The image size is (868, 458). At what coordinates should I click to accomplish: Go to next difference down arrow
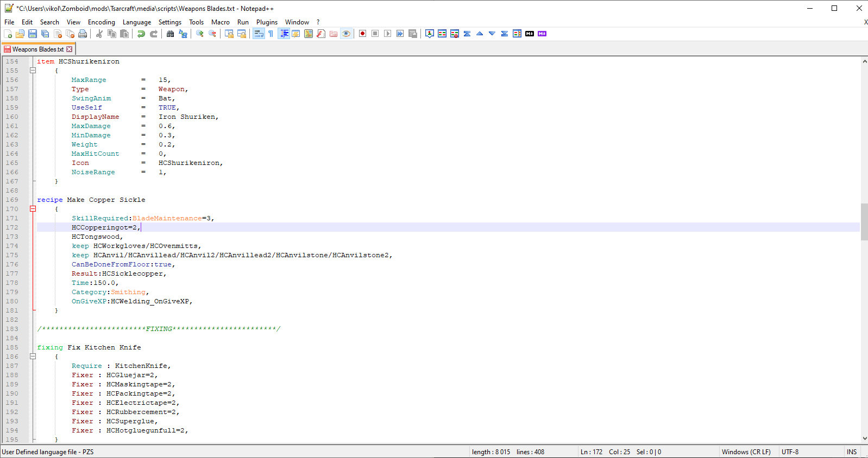coord(492,34)
